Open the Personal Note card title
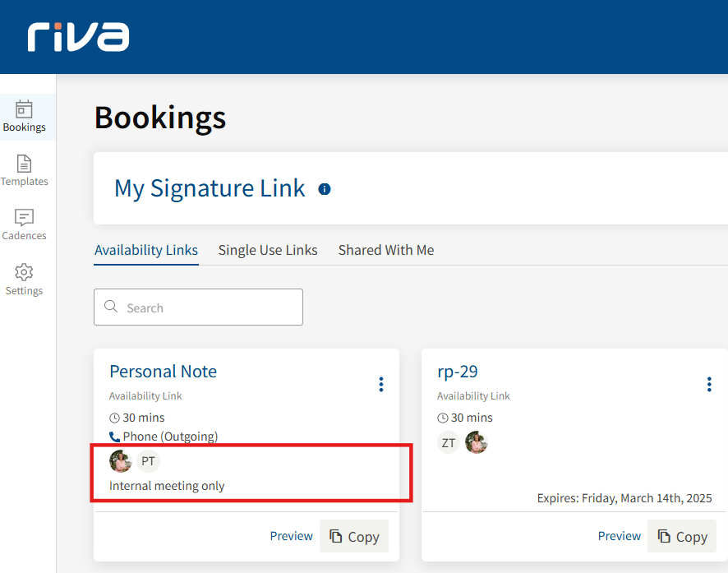Image resolution: width=728 pixels, height=573 pixels. (x=163, y=372)
